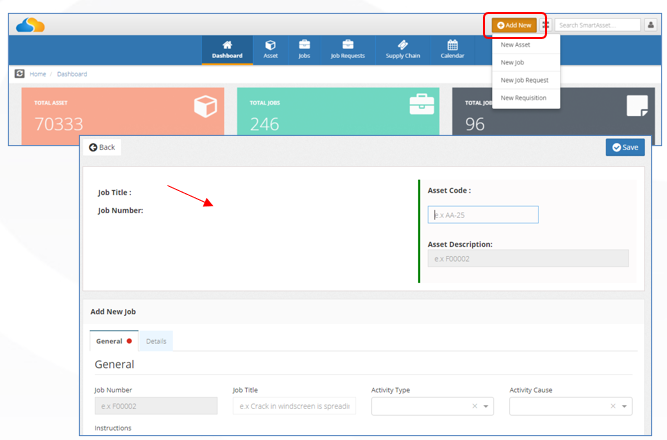This screenshot has width=667, height=440.
Task: Focus the Job Title input
Action: pyautogui.click(x=294, y=406)
